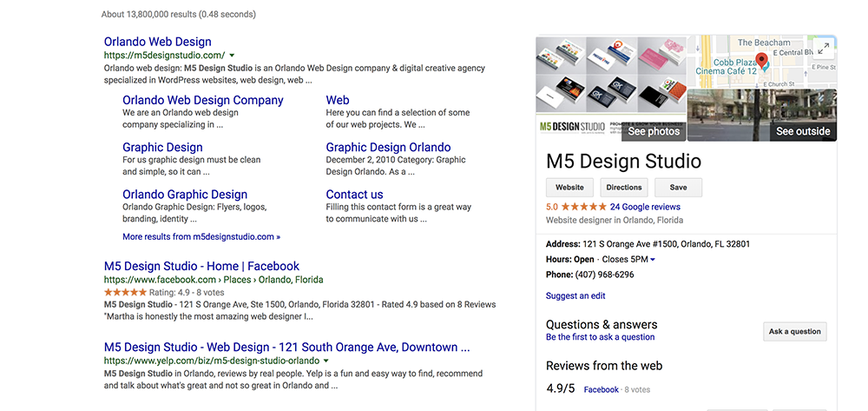Image resolution: width=868 pixels, height=411 pixels.
Task: Click the 4.9/5 web review score
Action: click(x=562, y=388)
